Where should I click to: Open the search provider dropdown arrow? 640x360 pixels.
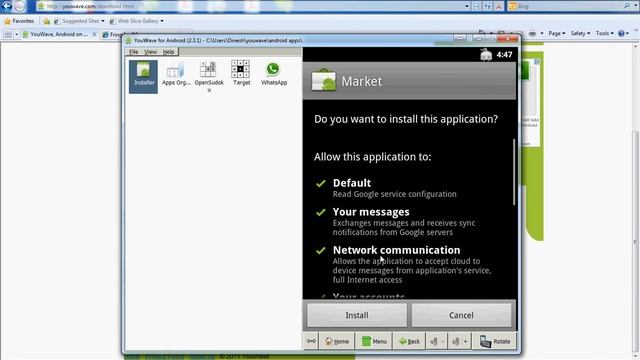635,6
